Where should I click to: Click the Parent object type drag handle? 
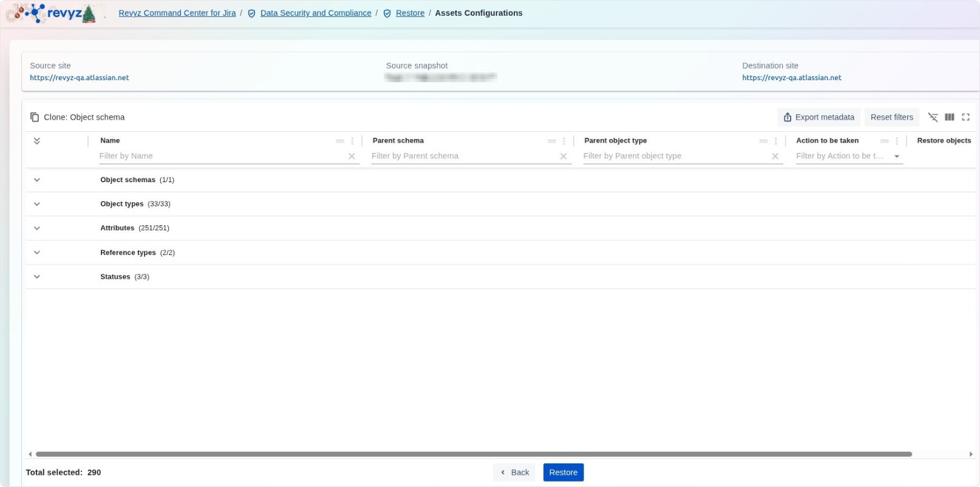(763, 141)
